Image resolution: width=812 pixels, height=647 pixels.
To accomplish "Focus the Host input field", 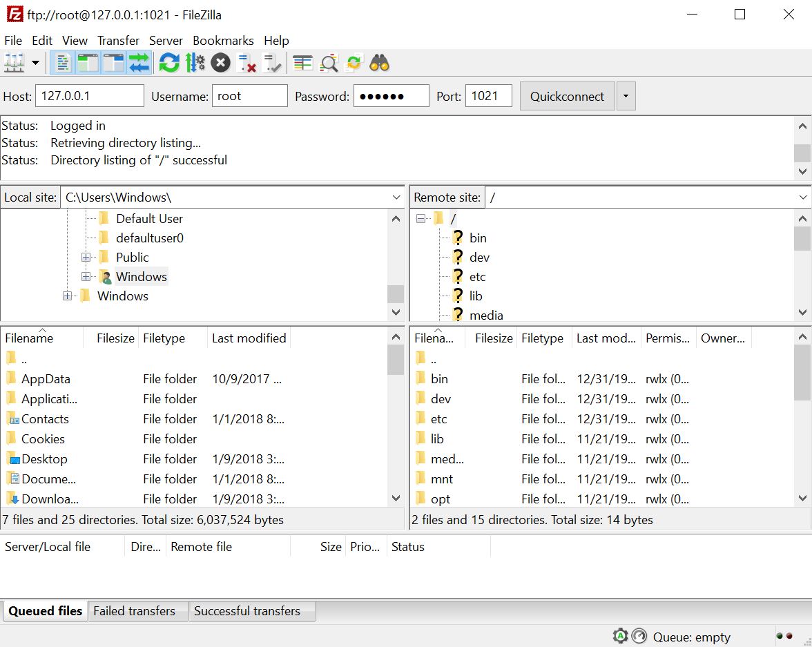I will pyautogui.click(x=90, y=96).
